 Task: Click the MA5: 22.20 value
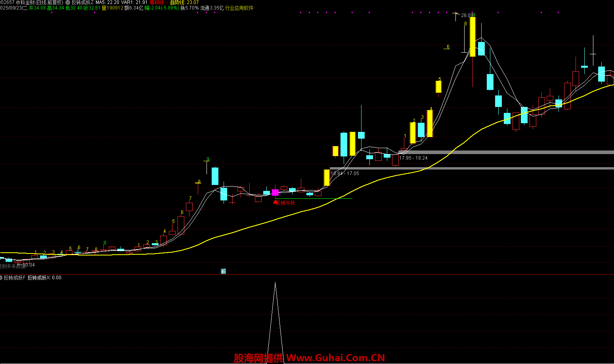pyautogui.click(x=107, y=2)
